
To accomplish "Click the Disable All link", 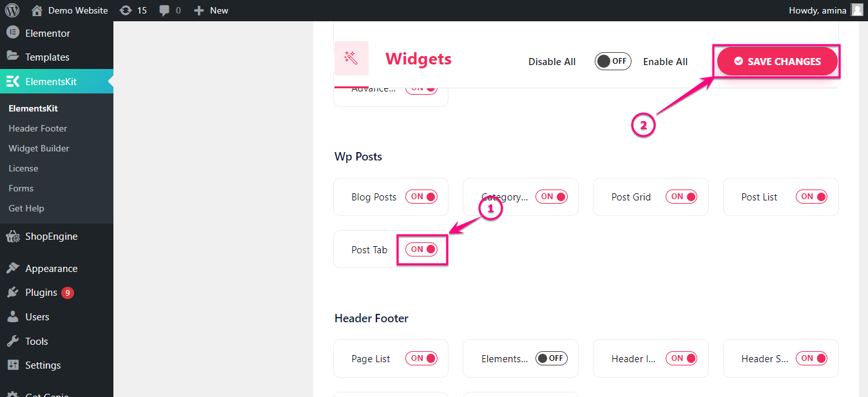I will [552, 61].
